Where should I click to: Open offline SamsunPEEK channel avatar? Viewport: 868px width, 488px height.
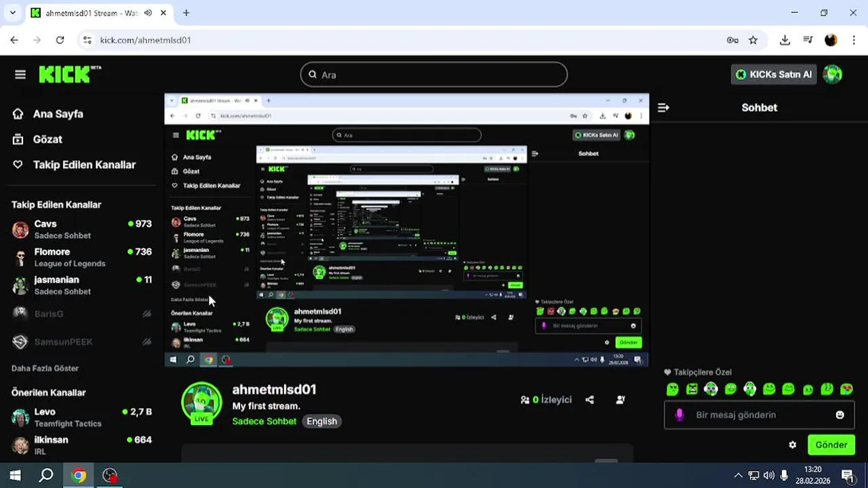[20, 342]
